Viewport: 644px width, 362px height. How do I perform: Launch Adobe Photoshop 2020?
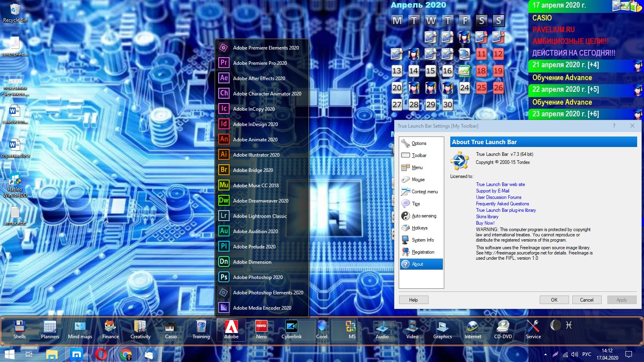pyautogui.click(x=262, y=277)
